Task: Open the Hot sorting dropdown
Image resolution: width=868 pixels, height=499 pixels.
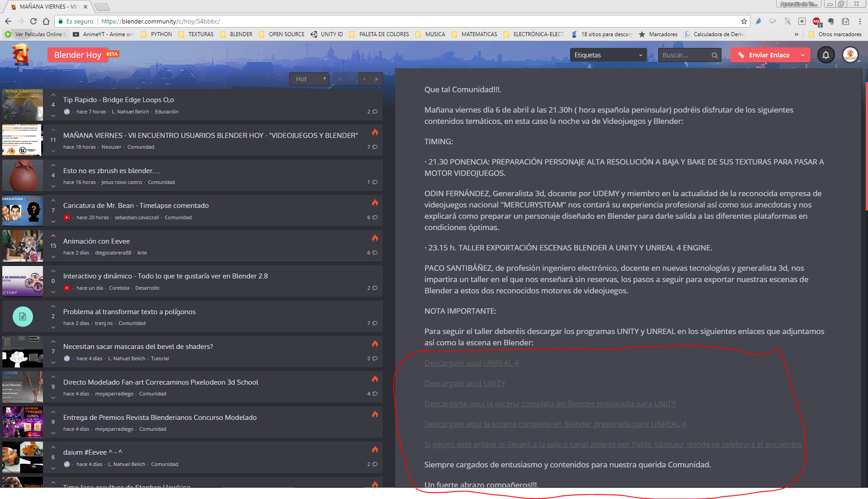Action: [309, 79]
